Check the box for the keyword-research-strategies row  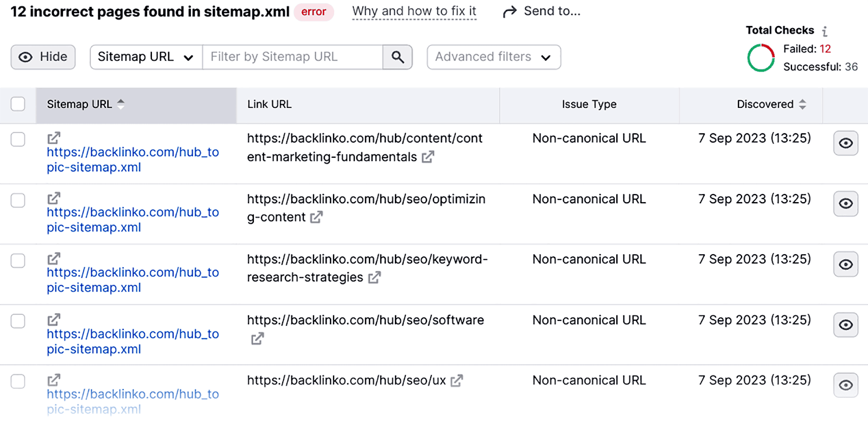tap(18, 261)
